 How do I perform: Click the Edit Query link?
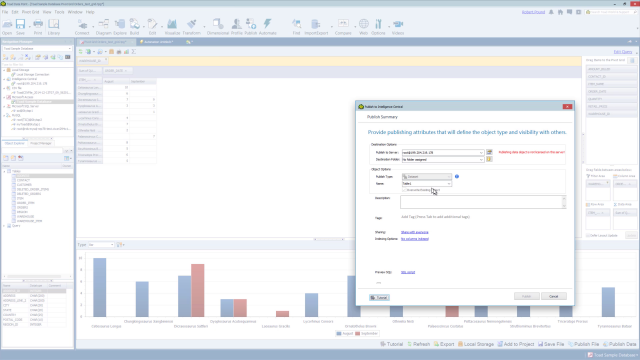point(623,52)
